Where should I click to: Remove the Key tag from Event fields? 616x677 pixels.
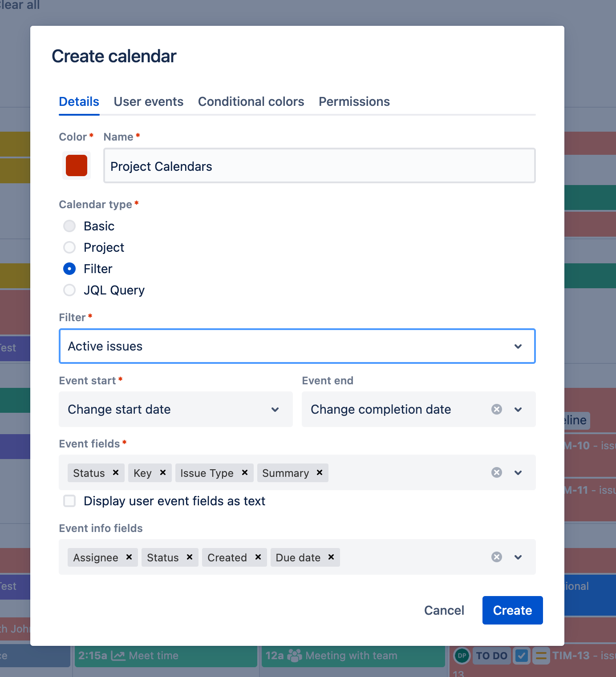coord(163,472)
